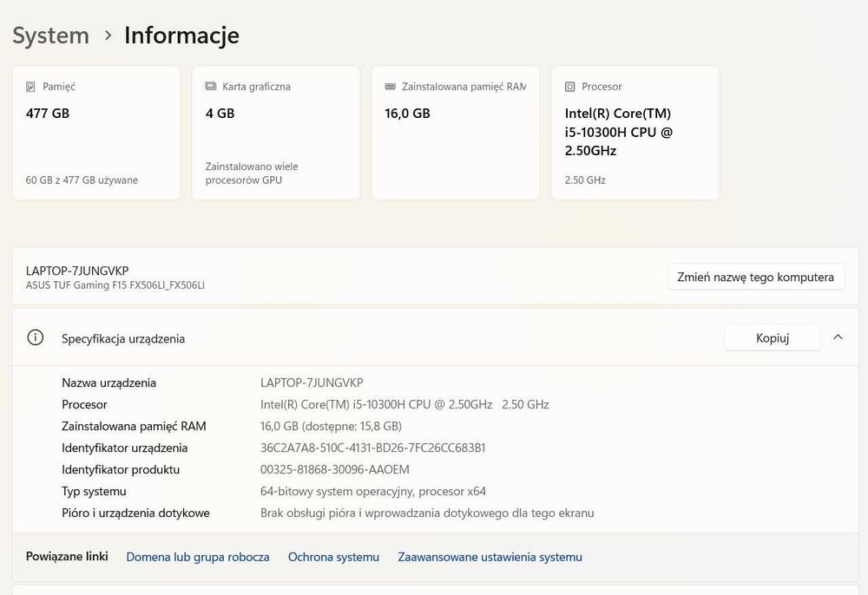
Task: Go back to System in breadcrumb
Action: tap(50, 36)
